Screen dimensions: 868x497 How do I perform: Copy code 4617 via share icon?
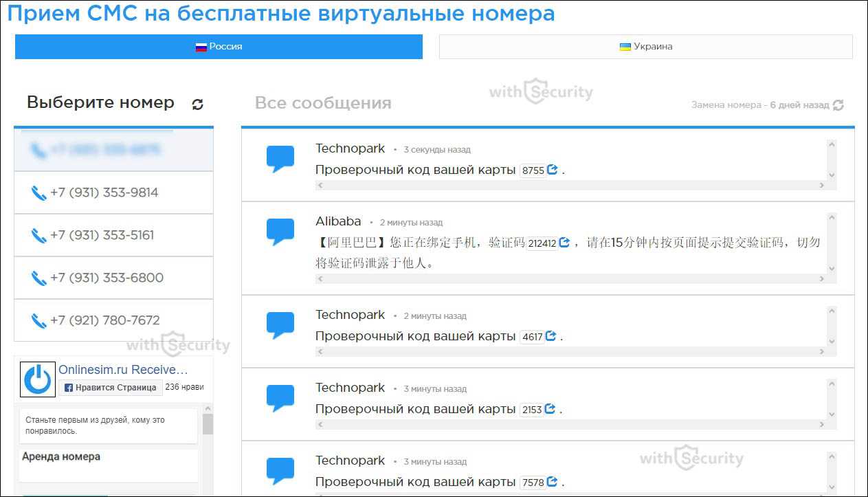click(x=550, y=335)
